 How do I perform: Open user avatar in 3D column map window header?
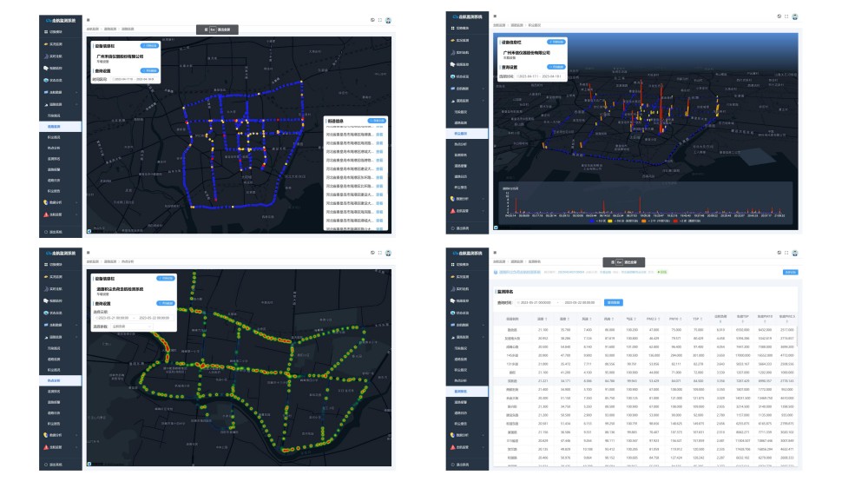click(795, 16)
